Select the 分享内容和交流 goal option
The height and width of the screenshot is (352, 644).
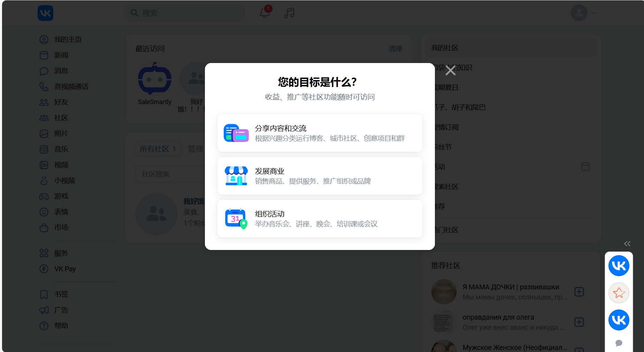click(x=319, y=133)
